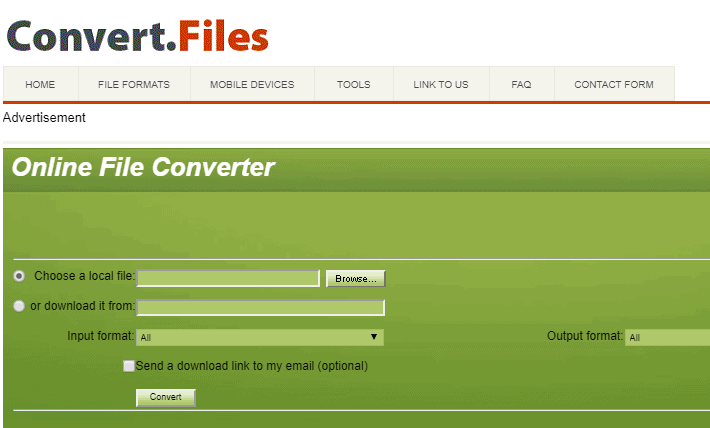Expand the Output format dropdown

coord(667,337)
